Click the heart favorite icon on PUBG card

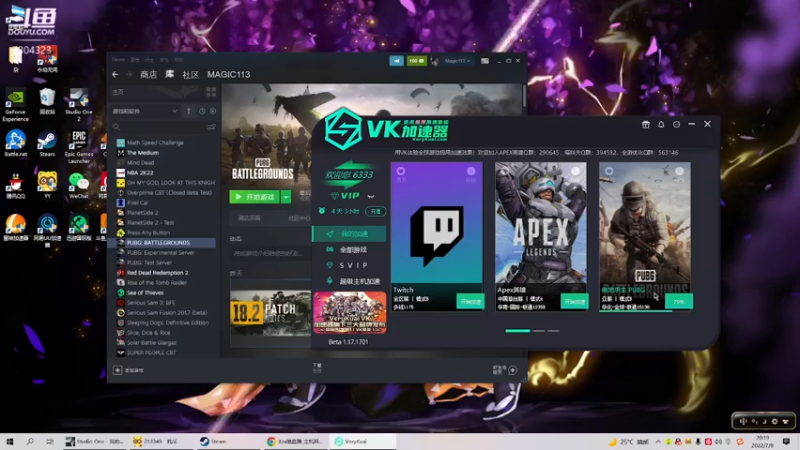[609, 171]
